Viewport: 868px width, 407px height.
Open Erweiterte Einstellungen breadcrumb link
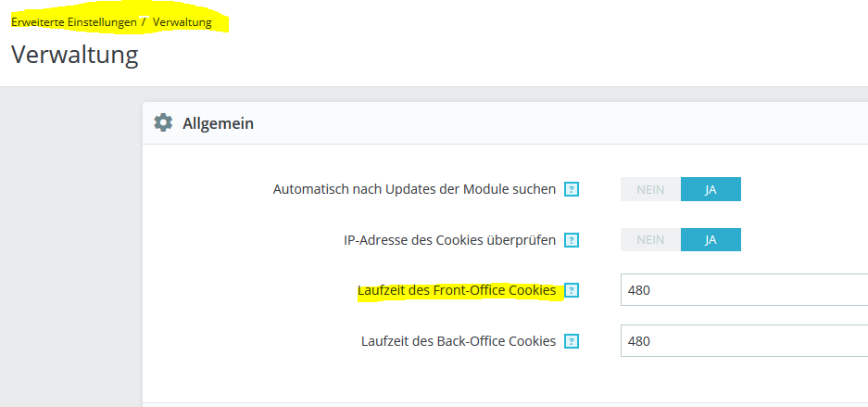point(74,21)
